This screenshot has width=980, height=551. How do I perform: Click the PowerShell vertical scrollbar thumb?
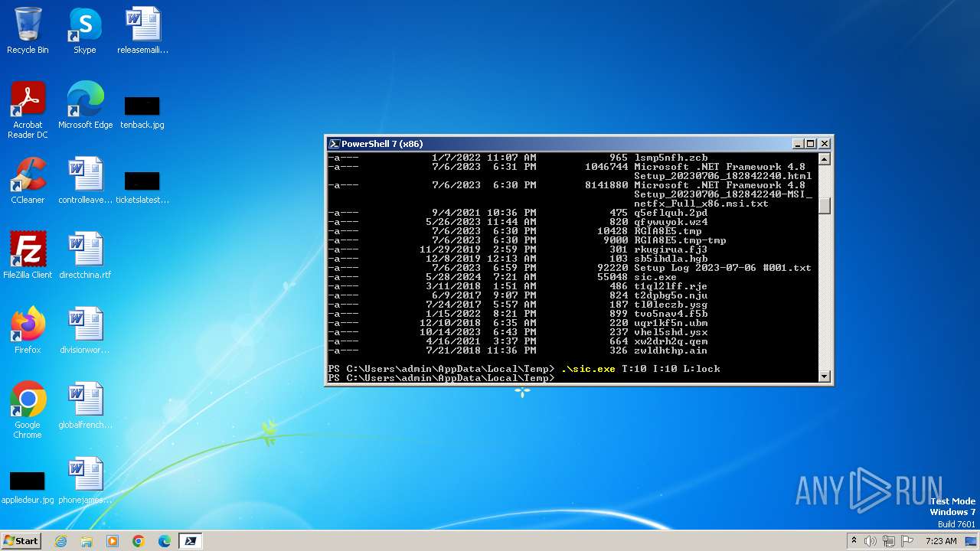coord(825,206)
